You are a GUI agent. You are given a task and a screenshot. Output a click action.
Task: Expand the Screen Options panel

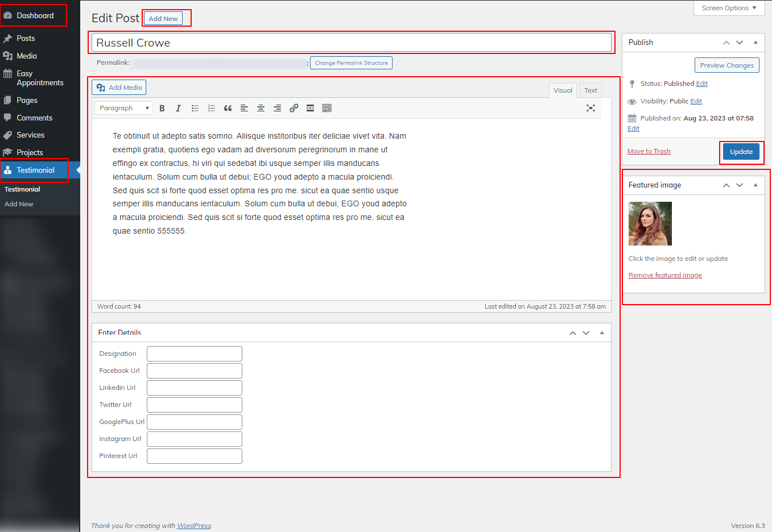point(729,8)
